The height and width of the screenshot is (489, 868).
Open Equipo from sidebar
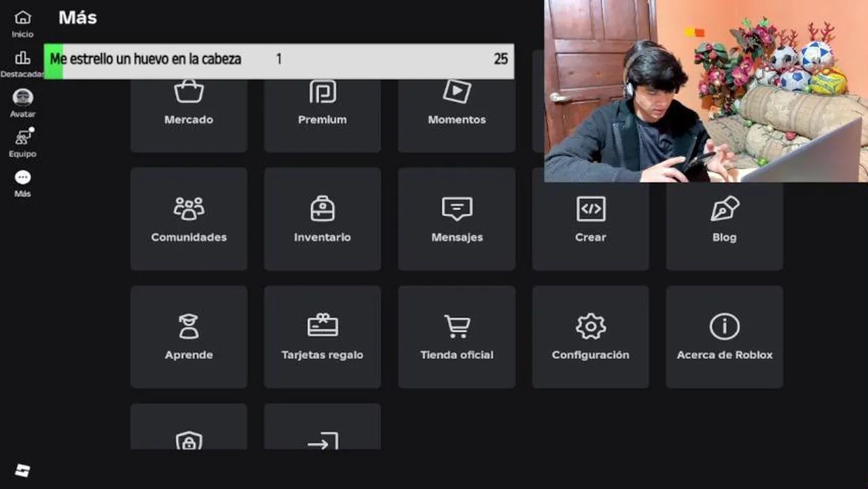(22, 143)
